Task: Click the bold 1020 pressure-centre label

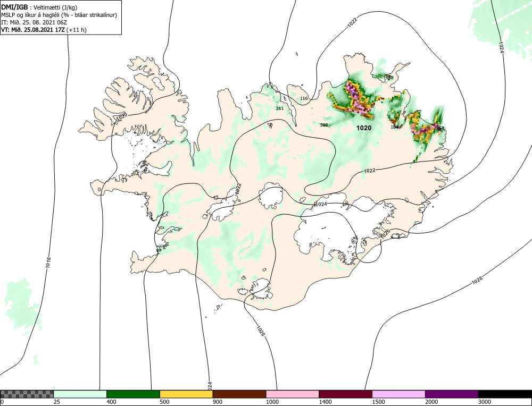Action: pyautogui.click(x=364, y=128)
